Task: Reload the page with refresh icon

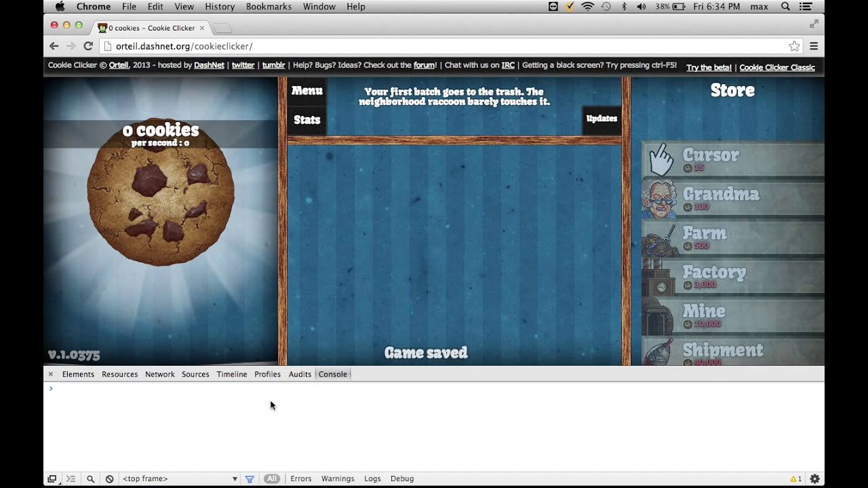Action: (x=87, y=46)
